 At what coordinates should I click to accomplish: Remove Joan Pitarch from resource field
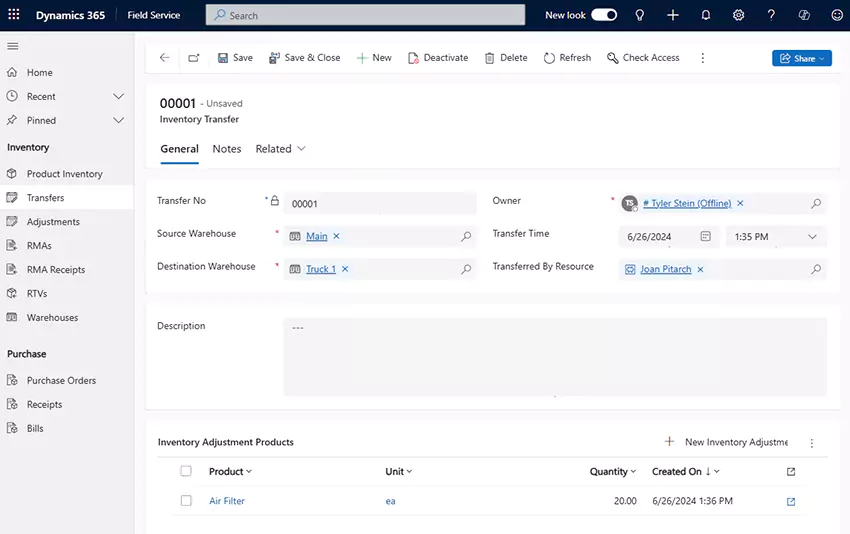700,269
